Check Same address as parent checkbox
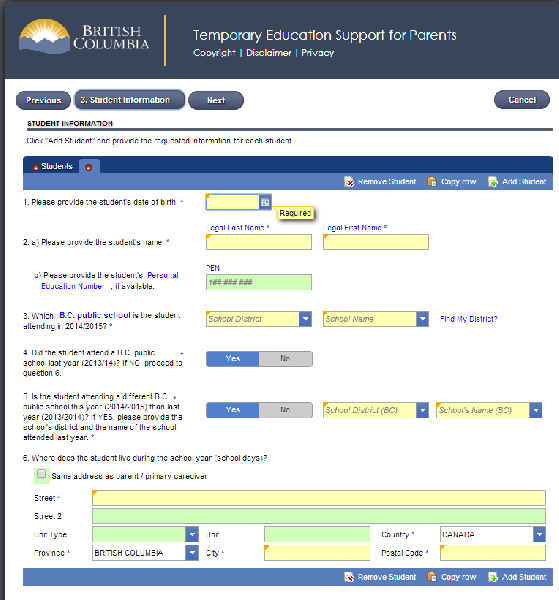This screenshot has height=600, width=559. [41, 474]
